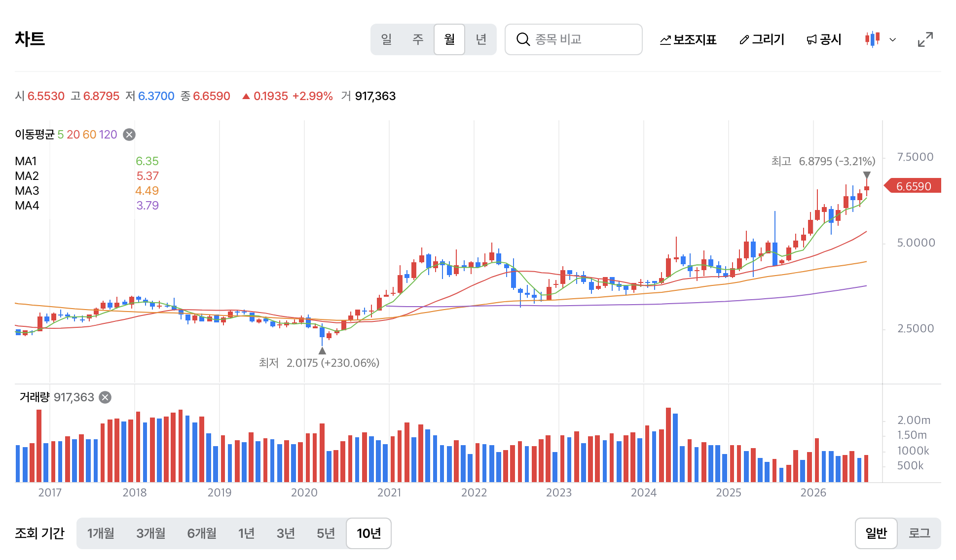Viewport: 956px width, 560px height.
Task: Select the candlestick chart type icon
Action: coord(872,39)
